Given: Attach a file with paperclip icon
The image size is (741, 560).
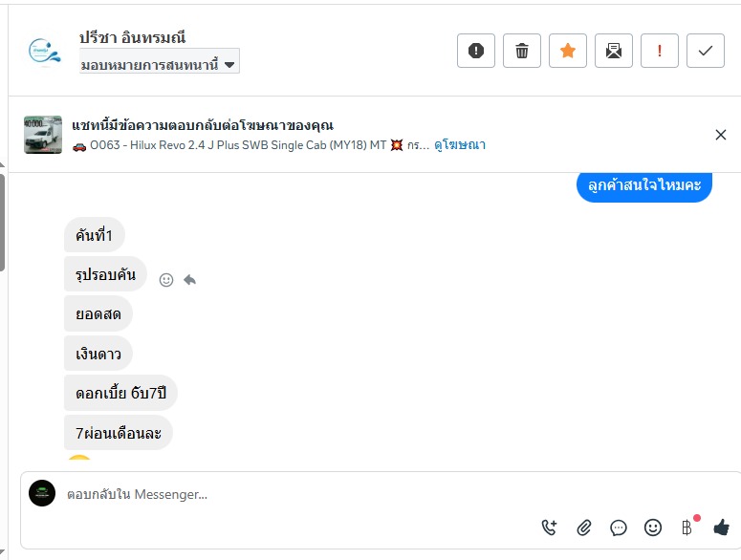Looking at the screenshot, I should pyautogui.click(x=584, y=527).
